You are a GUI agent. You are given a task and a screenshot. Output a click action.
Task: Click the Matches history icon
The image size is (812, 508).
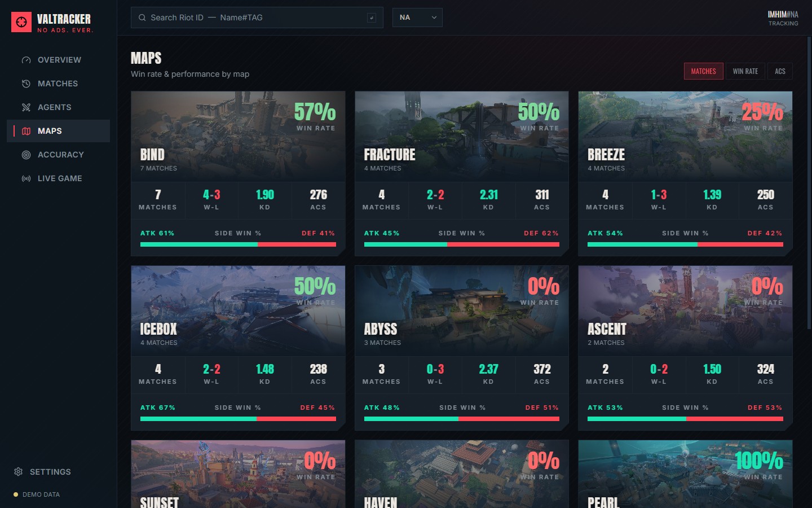26,84
